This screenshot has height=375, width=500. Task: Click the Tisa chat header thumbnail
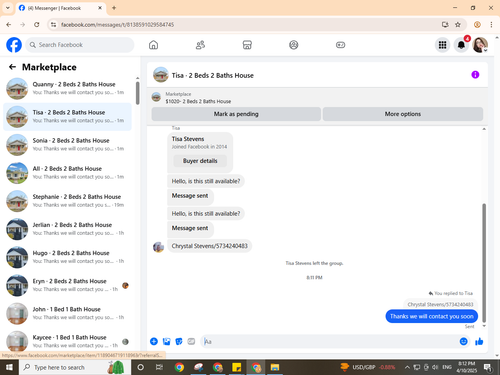pyautogui.click(x=161, y=75)
